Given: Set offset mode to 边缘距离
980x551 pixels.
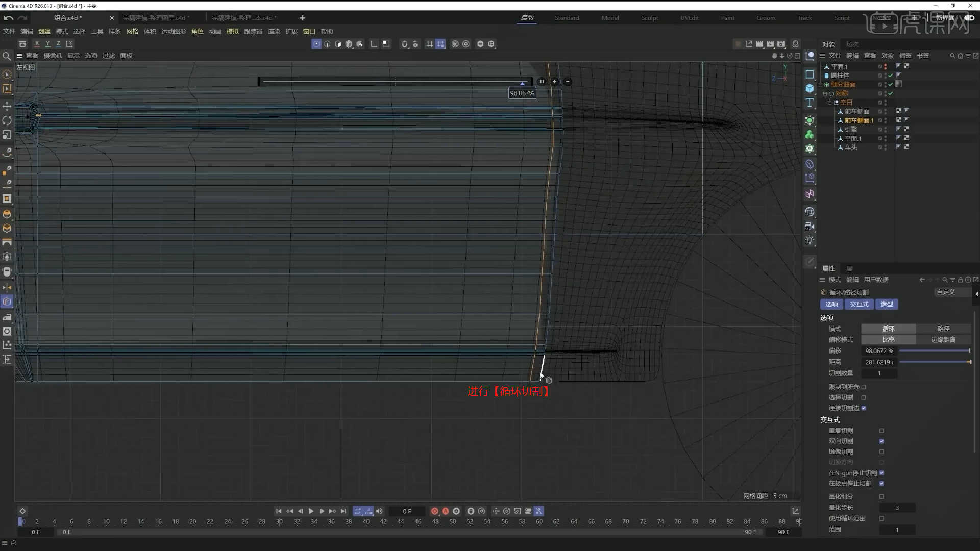Looking at the screenshot, I should 943,339.
